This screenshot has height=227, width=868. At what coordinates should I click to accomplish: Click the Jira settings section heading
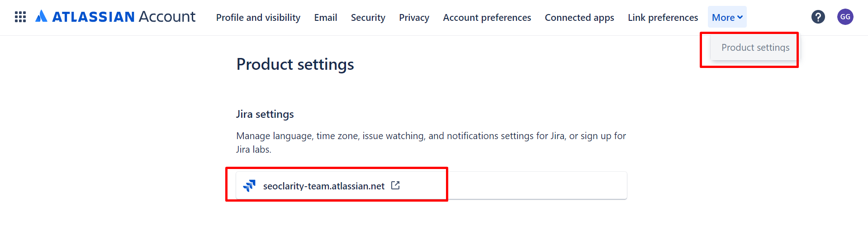click(265, 114)
